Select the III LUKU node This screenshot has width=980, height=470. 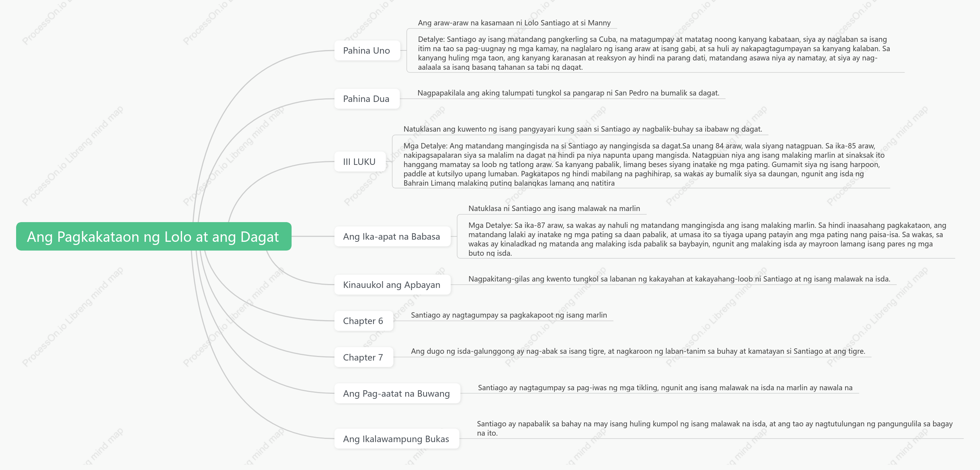359,161
